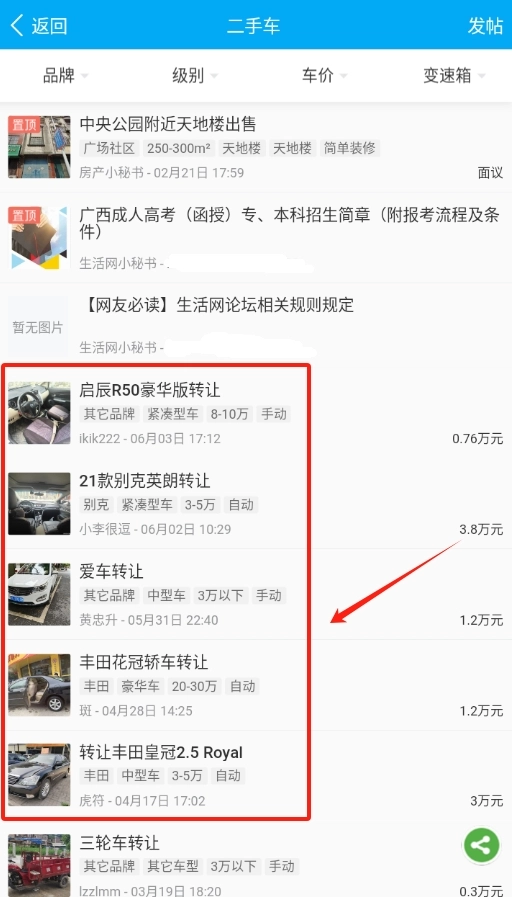Select the 紧凑型车 tag on 启辰R50
The image size is (512, 897).
(172, 414)
